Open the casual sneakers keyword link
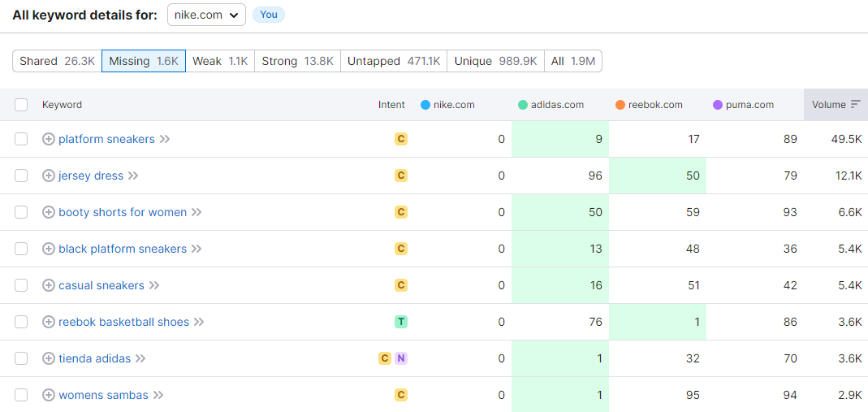 [101, 285]
